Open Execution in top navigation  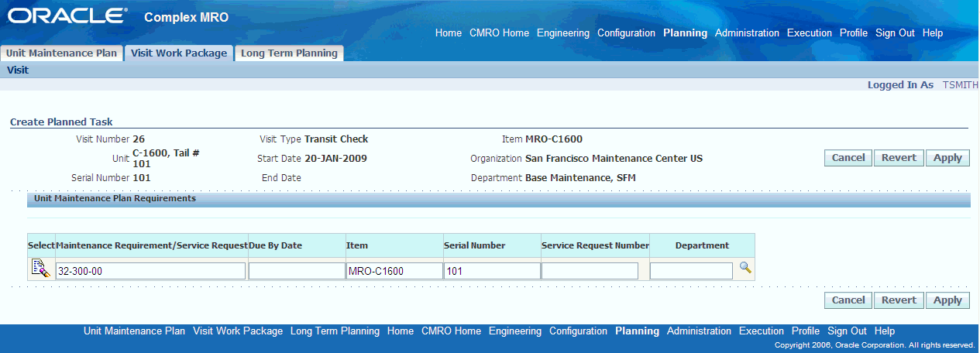[x=810, y=33]
